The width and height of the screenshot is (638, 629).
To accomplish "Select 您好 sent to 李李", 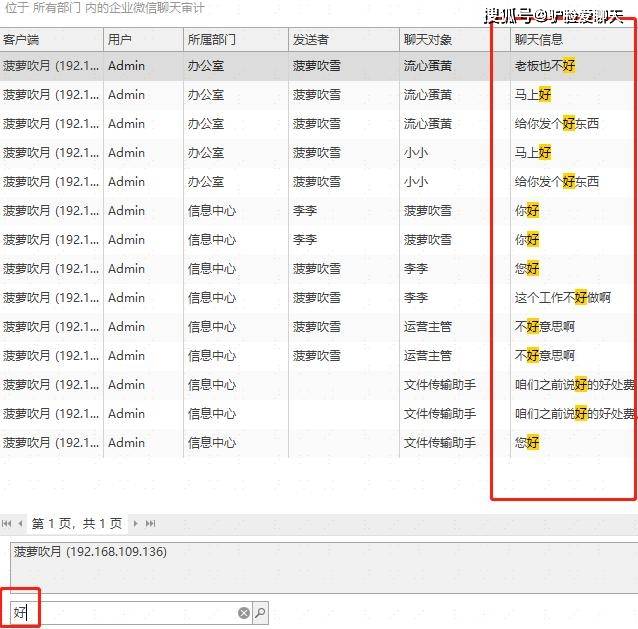I will [x=527, y=269].
